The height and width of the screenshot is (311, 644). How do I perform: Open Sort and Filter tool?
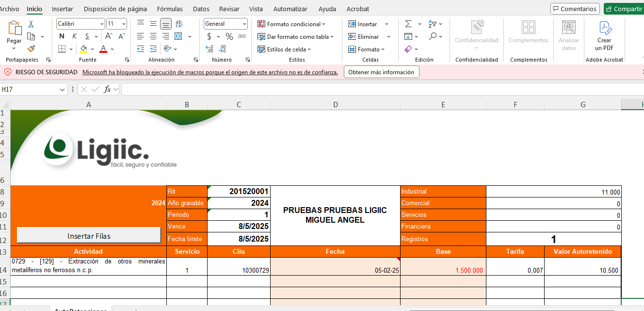coord(433,24)
